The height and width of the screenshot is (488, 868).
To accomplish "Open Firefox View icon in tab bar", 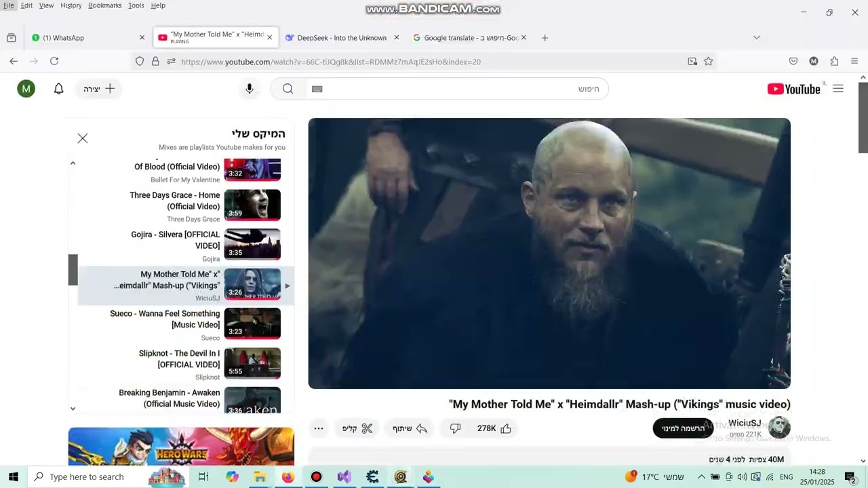I will point(11,38).
